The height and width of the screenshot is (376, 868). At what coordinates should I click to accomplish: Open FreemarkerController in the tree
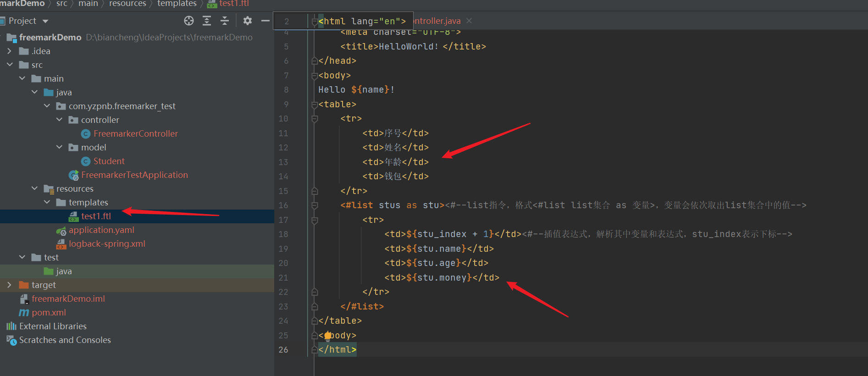[x=136, y=133]
